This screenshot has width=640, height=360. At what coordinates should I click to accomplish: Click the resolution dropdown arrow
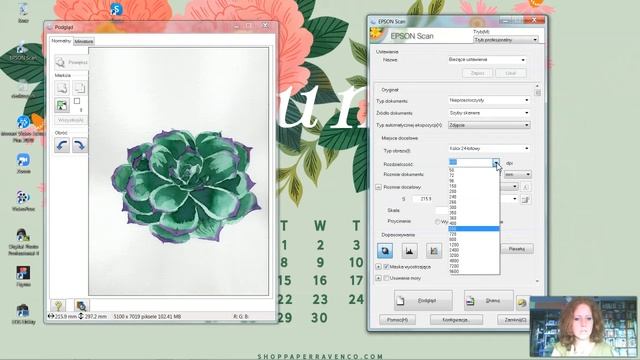pos(496,163)
